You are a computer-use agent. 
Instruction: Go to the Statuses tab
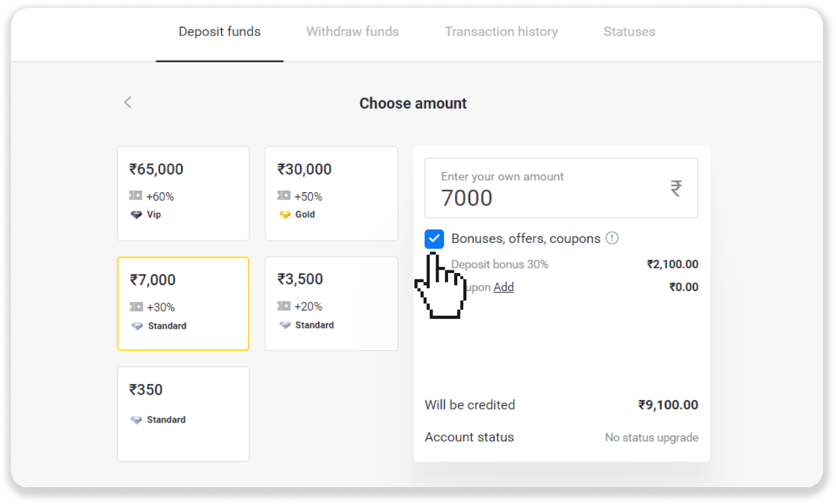point(629,32)
